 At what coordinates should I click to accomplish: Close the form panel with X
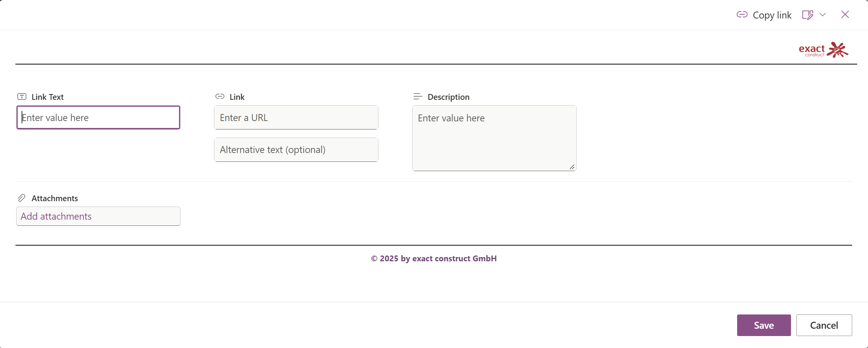845,15
